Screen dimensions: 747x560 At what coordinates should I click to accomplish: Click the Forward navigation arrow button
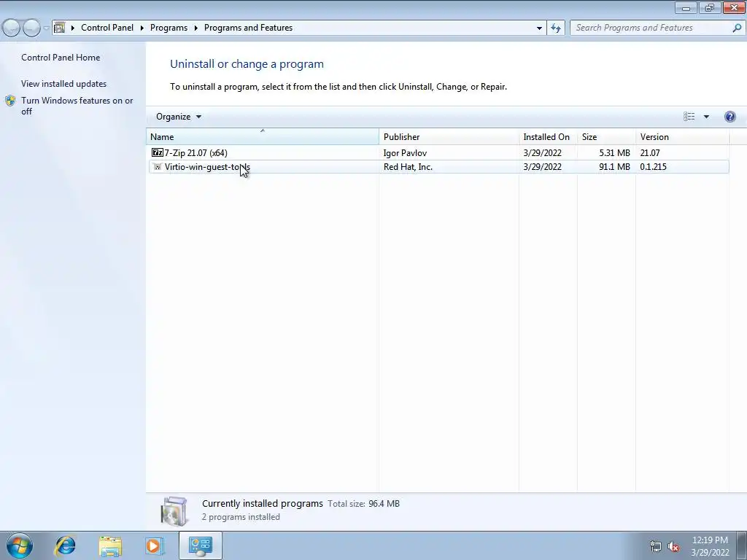point(31,28)
